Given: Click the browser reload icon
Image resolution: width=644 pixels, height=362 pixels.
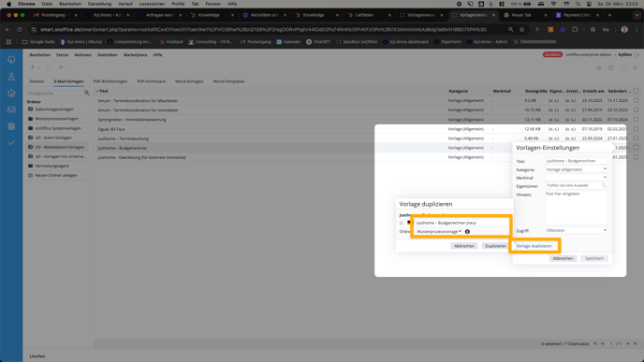Looking at the screenshot, I should pos(20,30).
